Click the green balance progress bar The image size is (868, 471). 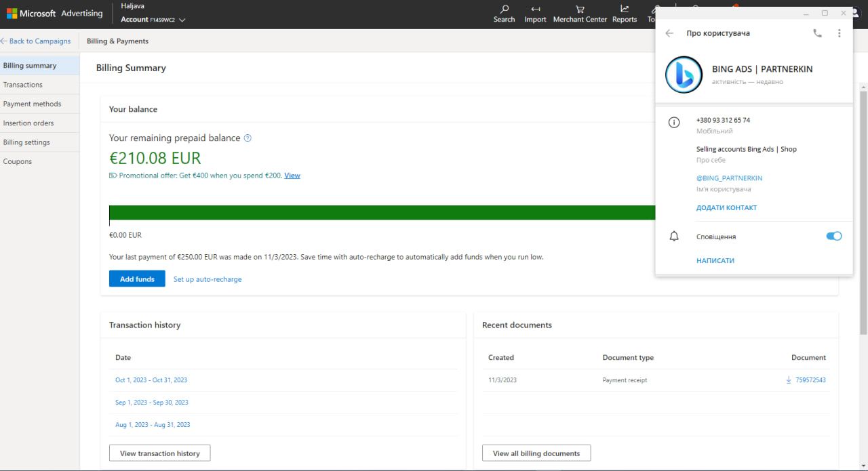[380, 213]
